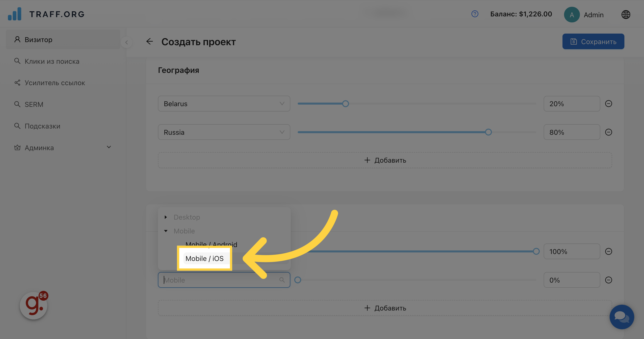Click the Admin username label
Image resolution: width=644 pixels, height=339 pixels.
click(594, 15)
